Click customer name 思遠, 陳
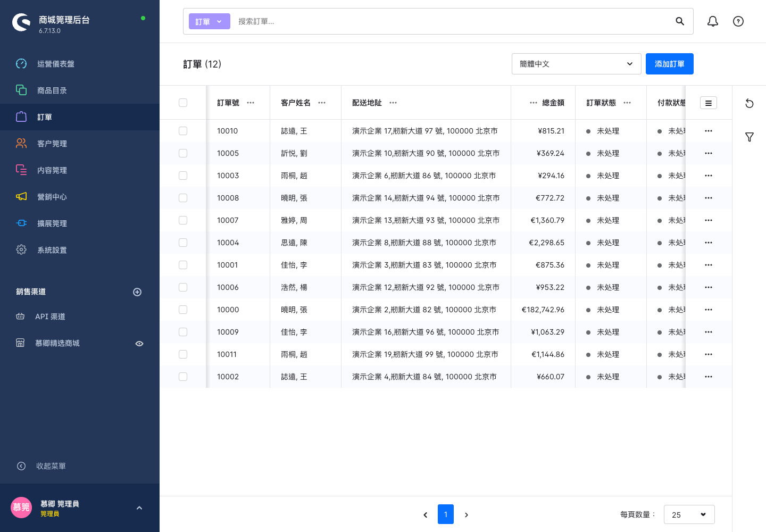Image resolution: width=766 pixels, height=532 pixels. pos(294,243)
